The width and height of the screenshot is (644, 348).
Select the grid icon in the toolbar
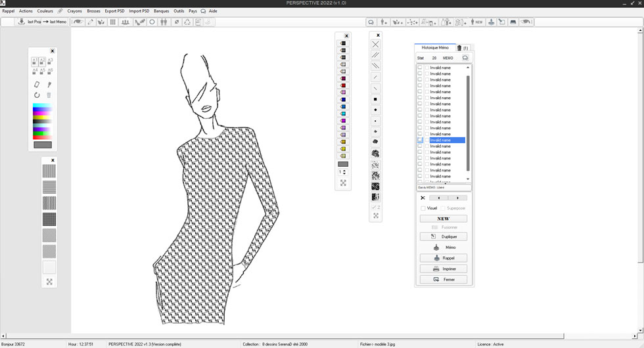click(x=113, y=22)
